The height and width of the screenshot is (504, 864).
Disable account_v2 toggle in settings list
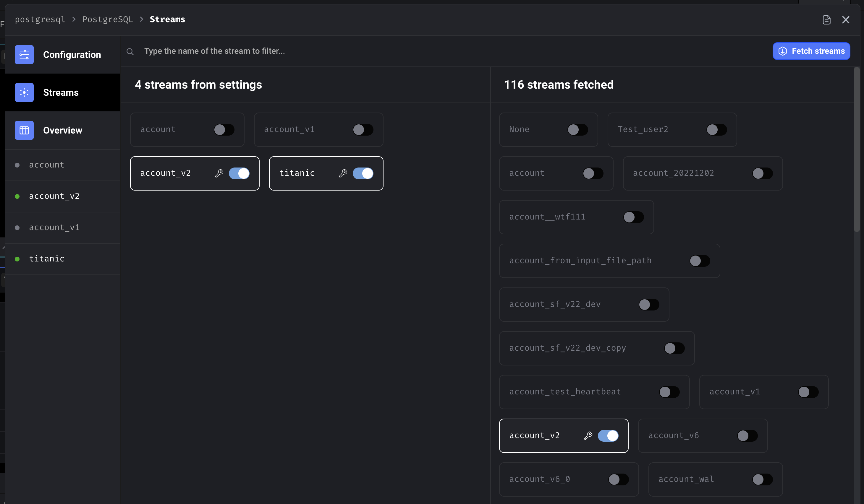(239, 173)
